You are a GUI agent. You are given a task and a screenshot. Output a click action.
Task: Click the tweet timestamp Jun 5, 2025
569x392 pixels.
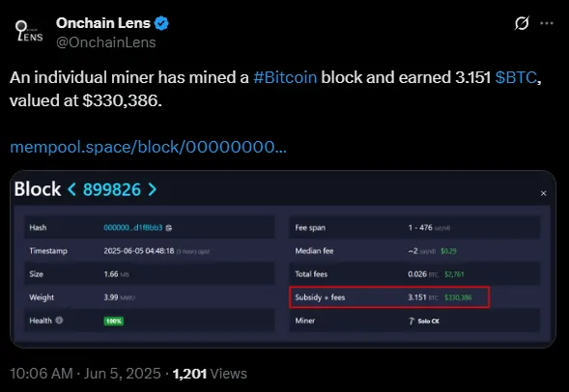122,374
